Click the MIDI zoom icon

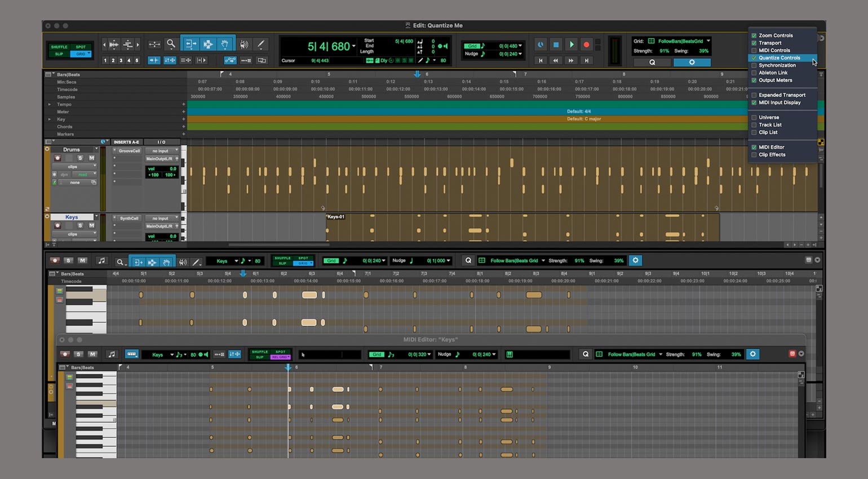pos(128,45)
